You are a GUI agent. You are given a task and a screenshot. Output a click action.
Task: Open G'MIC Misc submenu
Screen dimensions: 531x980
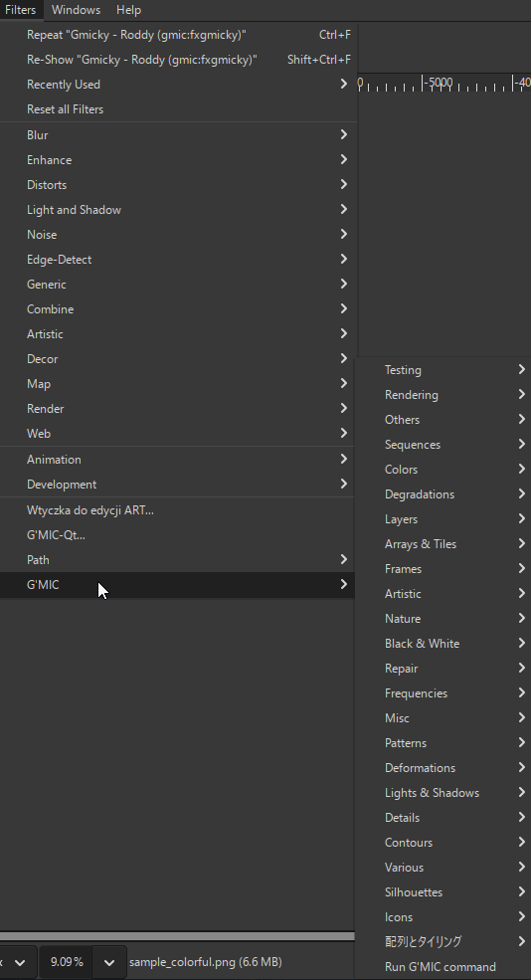pyautogui.click(x=442, y=718)
